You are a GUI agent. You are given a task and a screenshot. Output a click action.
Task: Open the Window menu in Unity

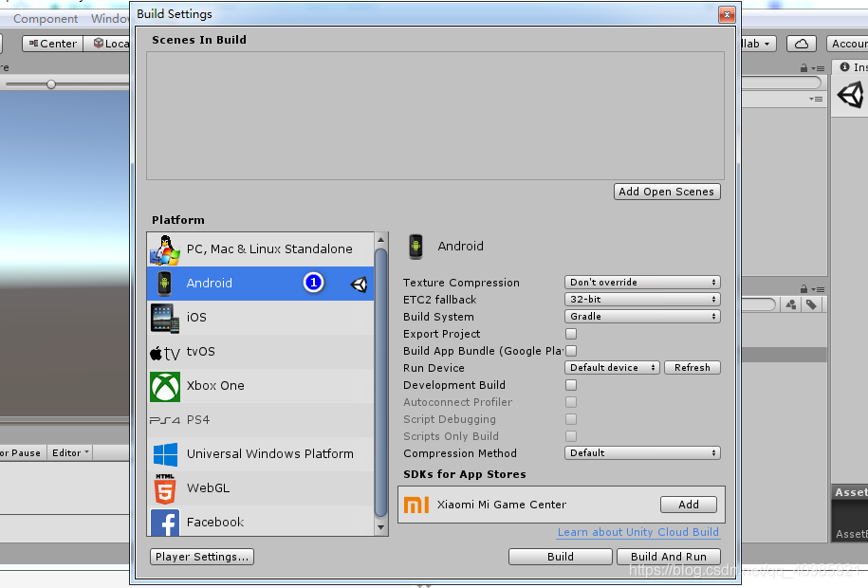click(x=110, y=19)
